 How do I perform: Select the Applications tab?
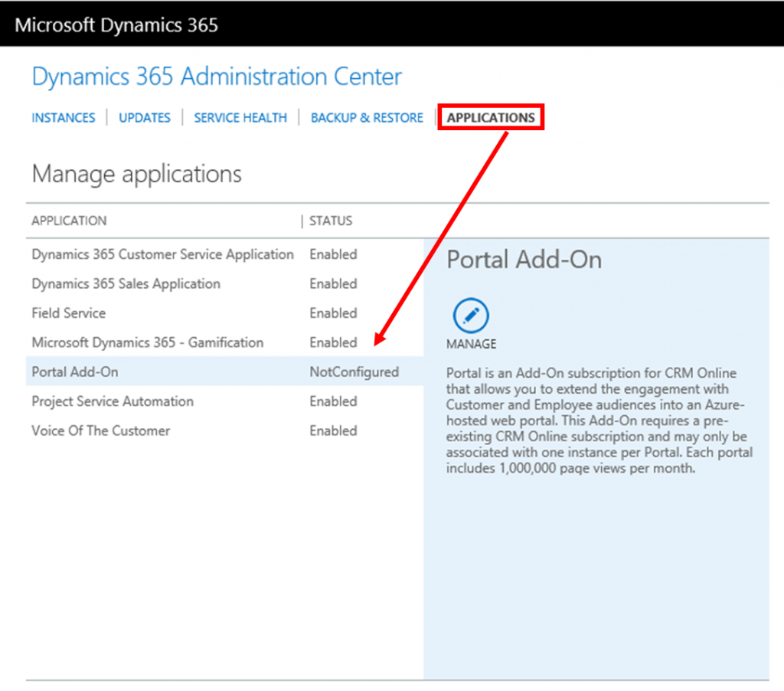(491, 117)
